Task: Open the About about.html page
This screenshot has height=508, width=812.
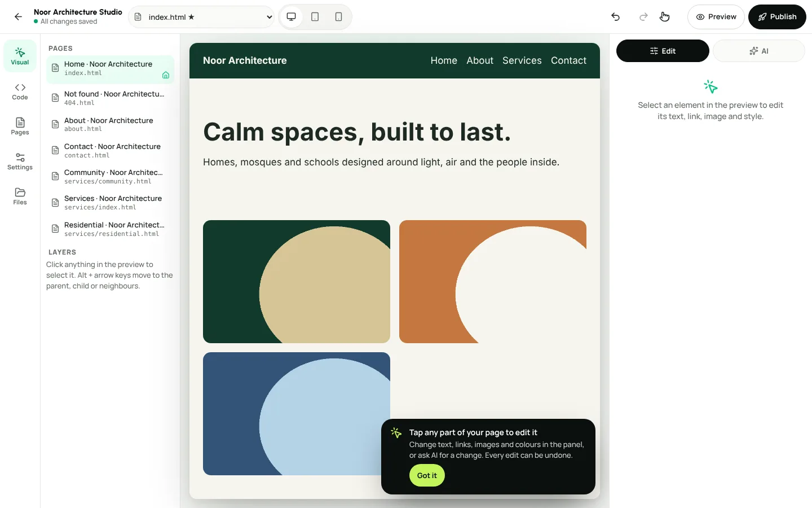Action: coord(110,124)
